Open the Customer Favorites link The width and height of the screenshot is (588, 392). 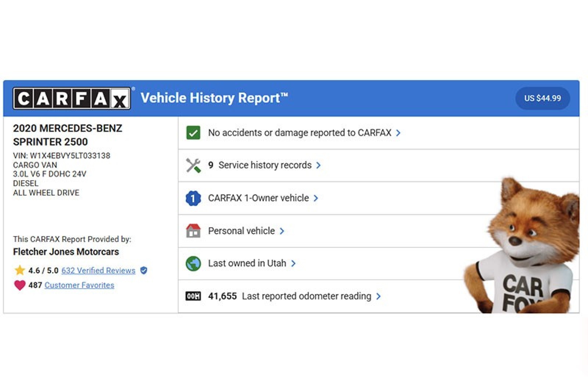79,285
